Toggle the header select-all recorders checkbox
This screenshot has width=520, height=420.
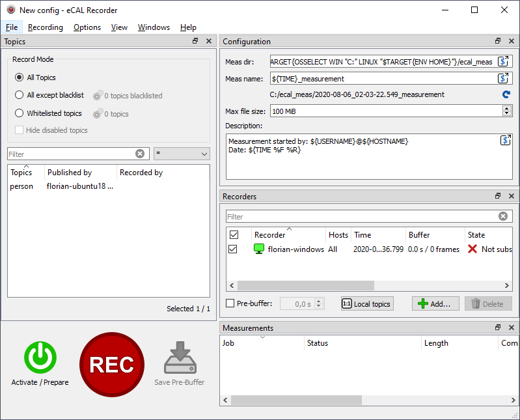(234, 235)
